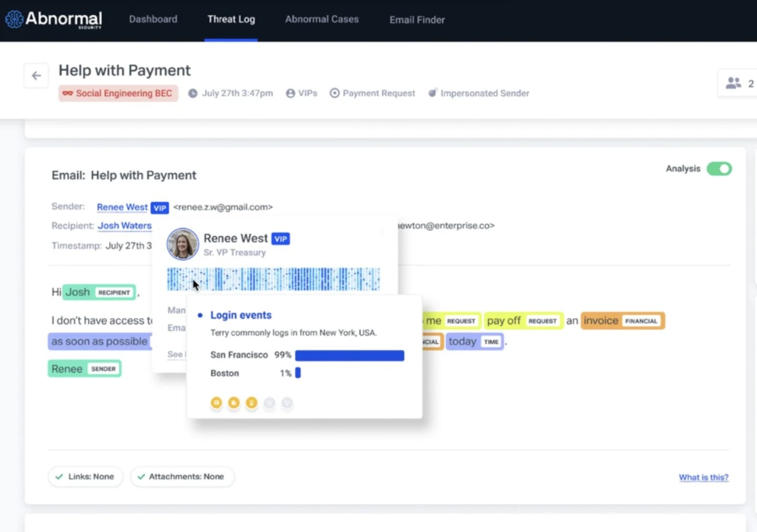Click the VIP badge in the profile popup
757x532 pixels.
281,239
